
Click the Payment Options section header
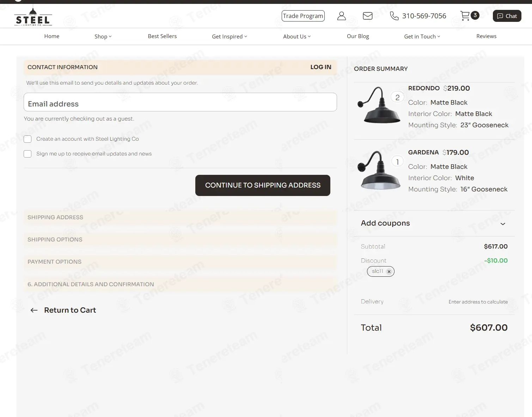click(x=180, y=262)
